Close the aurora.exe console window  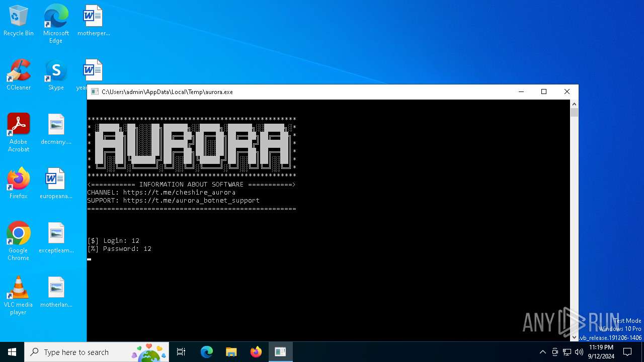point(567,92)
